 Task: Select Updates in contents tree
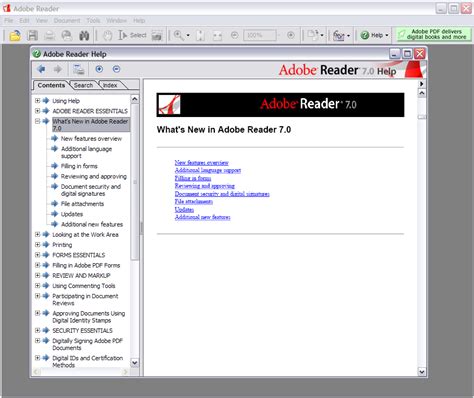click(72, 214)
